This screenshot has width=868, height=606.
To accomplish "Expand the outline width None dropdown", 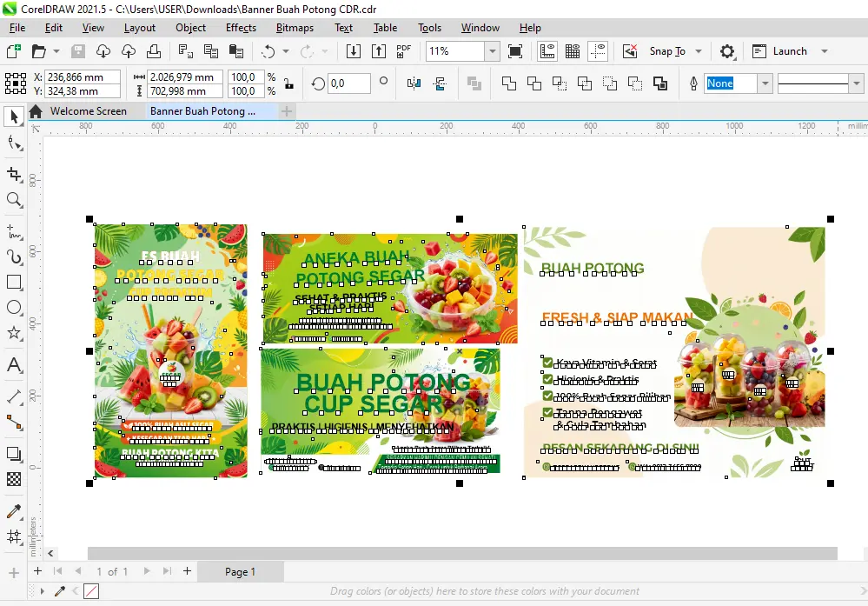I will click(x=765, y=83).
